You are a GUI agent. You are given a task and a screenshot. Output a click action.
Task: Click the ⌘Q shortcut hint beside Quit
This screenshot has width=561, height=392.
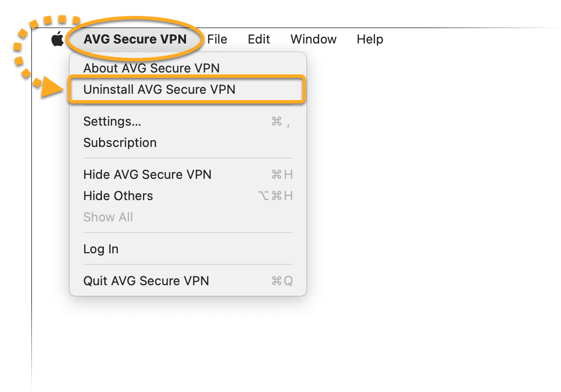click(x=282, y=281)
